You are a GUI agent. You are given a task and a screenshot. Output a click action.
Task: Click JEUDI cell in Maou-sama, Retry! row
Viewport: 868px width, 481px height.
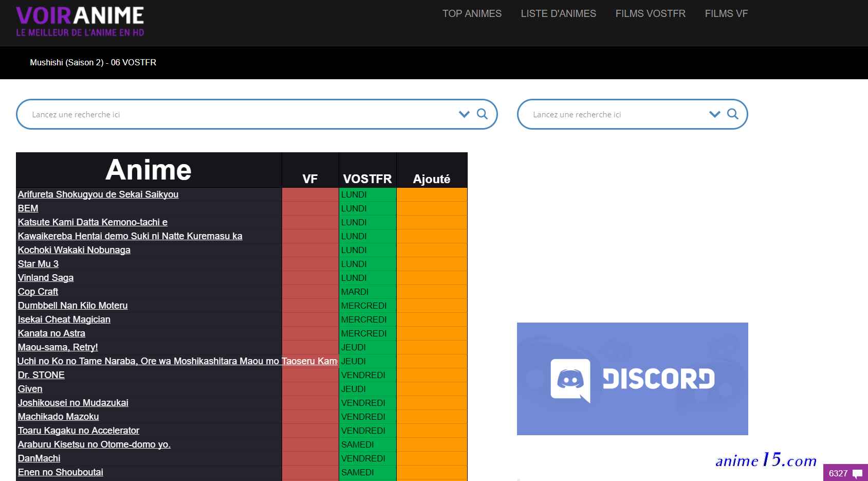pos(367,347)
